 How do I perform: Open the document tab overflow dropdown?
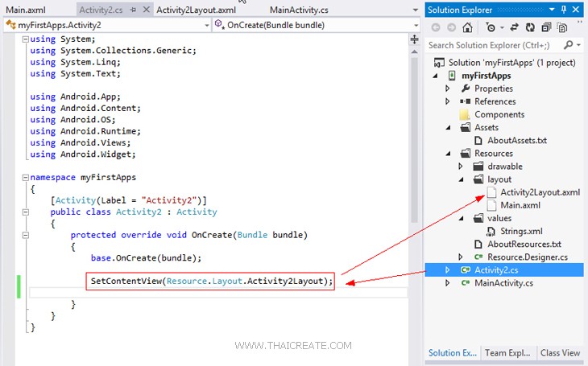click(x=415, y=10)
